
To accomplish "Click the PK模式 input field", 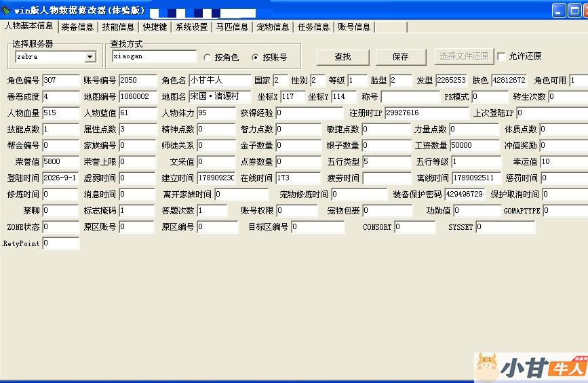I will click(490, 97).
